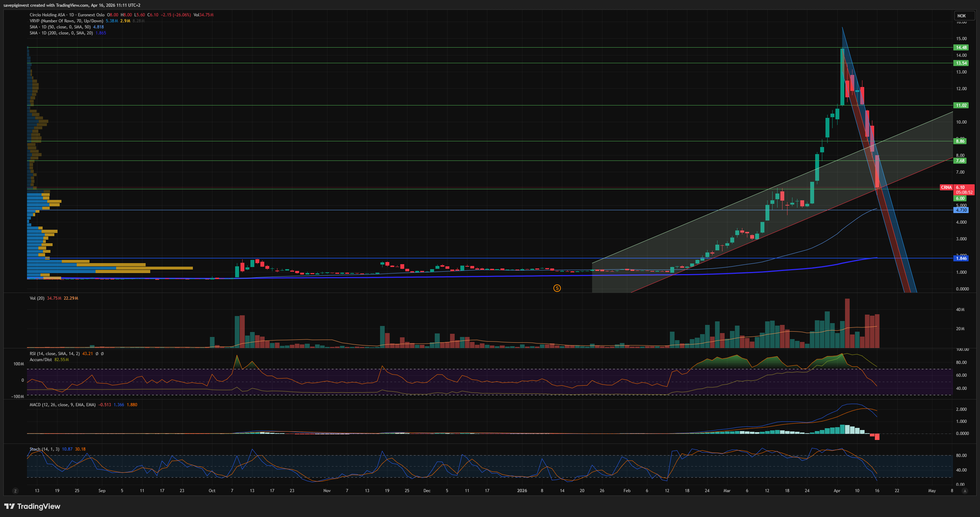The width and height of the screenshot is (980, 517).
Task: Click the blue 1.846 price label
Action: [x=961, y=258]
